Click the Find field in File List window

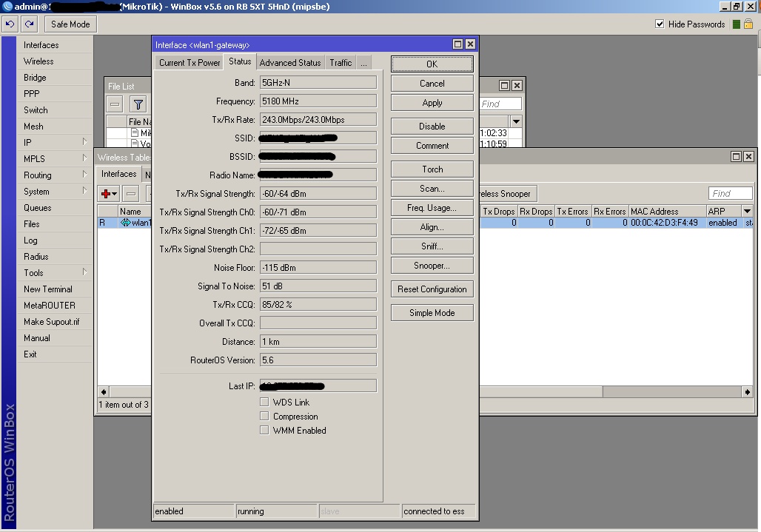[x=501, y=104]
